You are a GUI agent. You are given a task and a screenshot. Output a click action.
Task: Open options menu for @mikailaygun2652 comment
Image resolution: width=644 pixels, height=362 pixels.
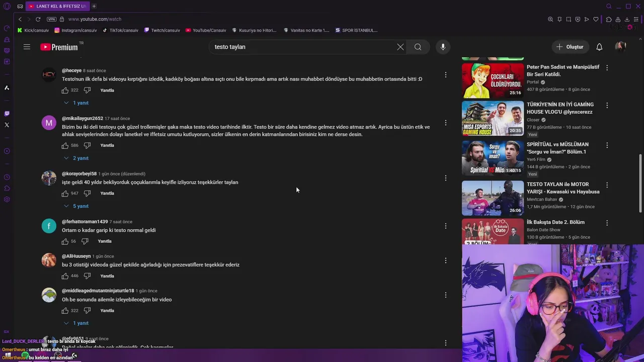click(x=445, y=123)
